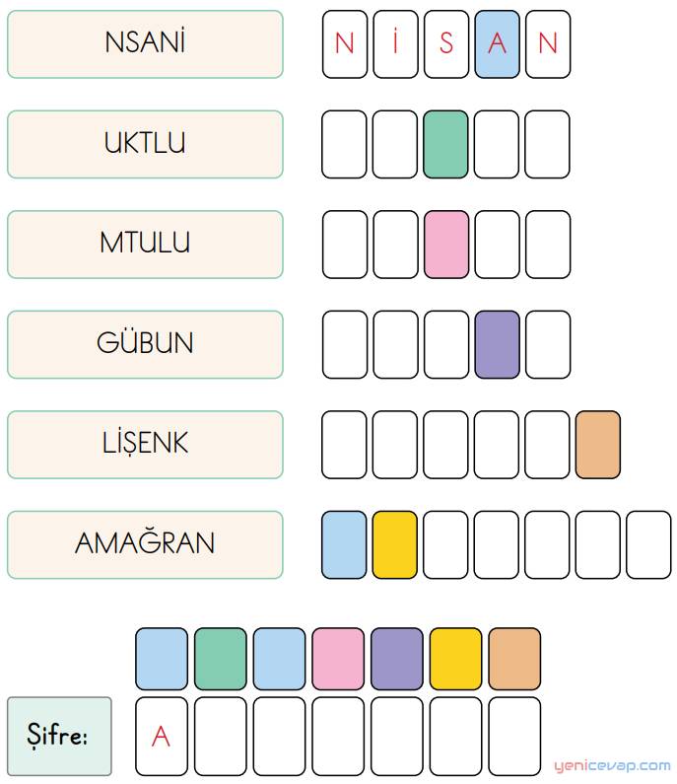
Task: Click the scrambled word NSANİ box
Action: pos(145,44)
